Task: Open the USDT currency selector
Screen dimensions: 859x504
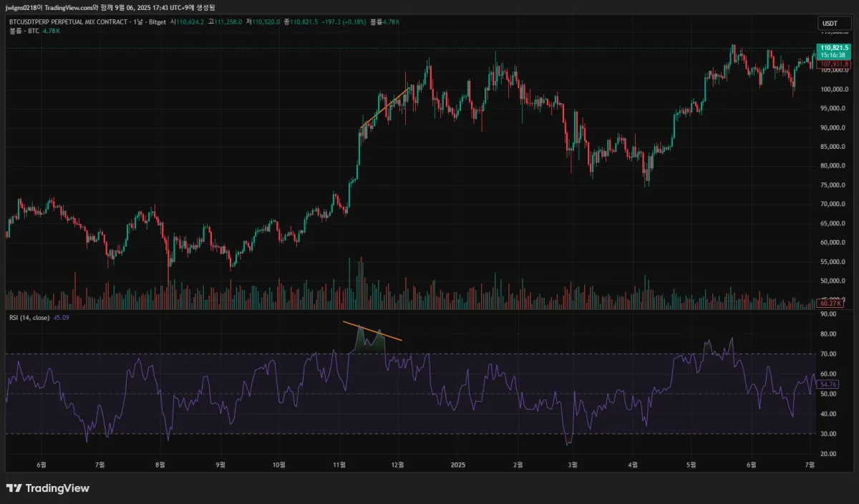Action: [x=829, y=24]
